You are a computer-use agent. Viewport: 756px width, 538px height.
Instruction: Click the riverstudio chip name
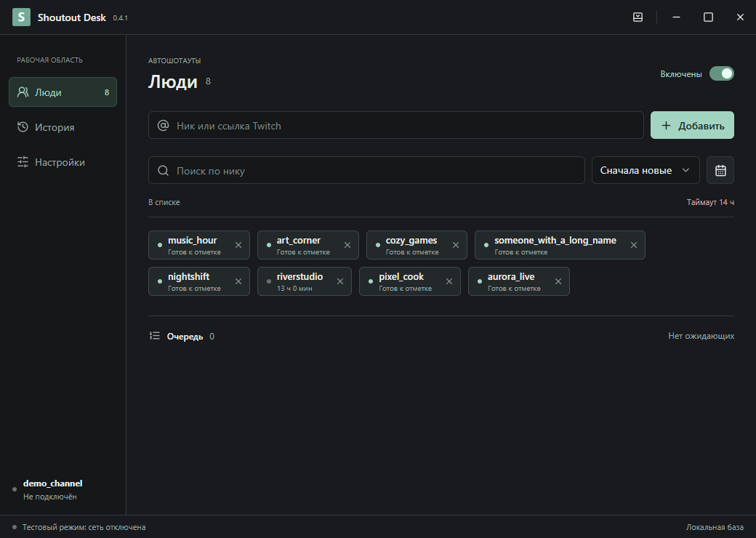click(x=299, y=277)
